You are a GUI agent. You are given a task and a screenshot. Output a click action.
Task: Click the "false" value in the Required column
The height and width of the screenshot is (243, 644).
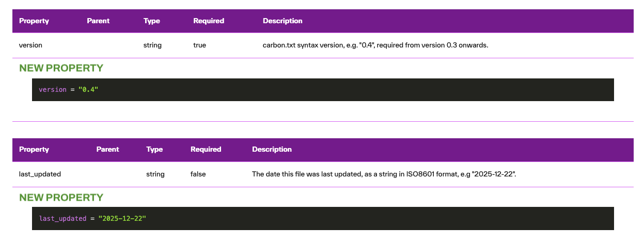[x=198, y=174]
